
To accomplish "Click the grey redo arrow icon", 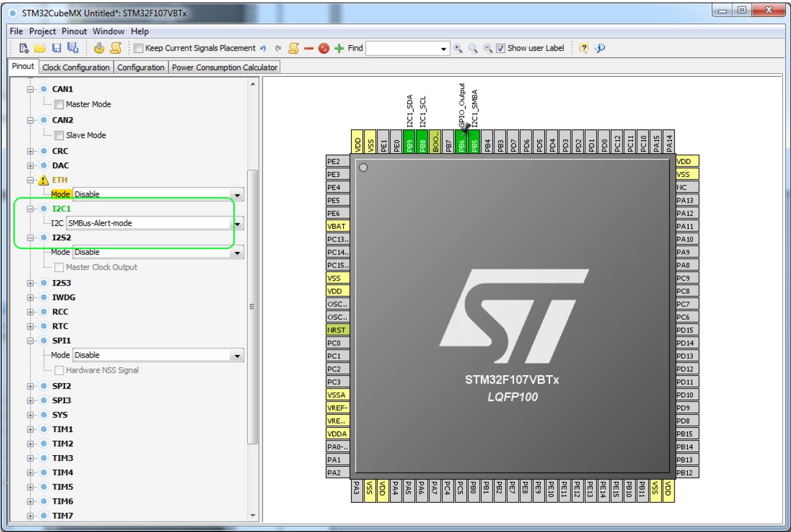I will pos(278,48).
